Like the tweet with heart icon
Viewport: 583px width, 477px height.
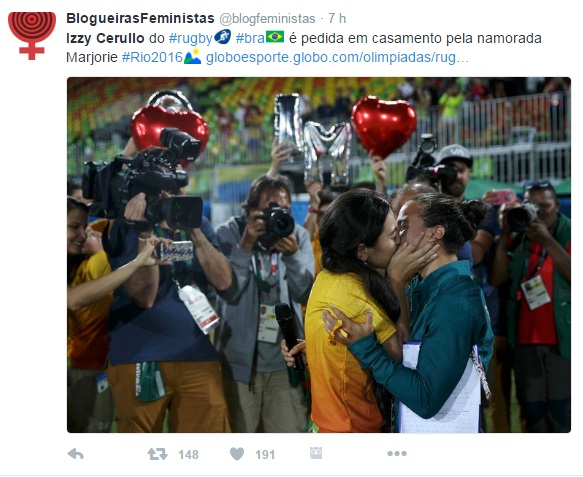click(237, 454)
